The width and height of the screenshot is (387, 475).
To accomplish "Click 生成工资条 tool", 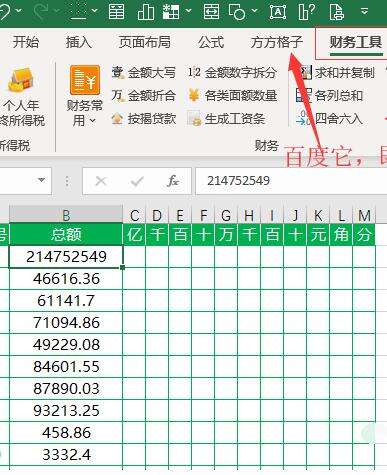I will 226,119.
